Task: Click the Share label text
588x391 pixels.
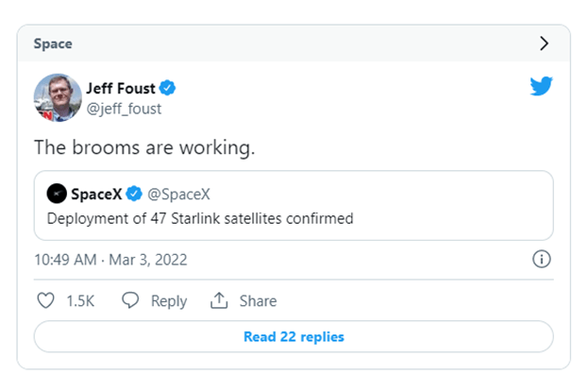Action: (x=258, y=300)
